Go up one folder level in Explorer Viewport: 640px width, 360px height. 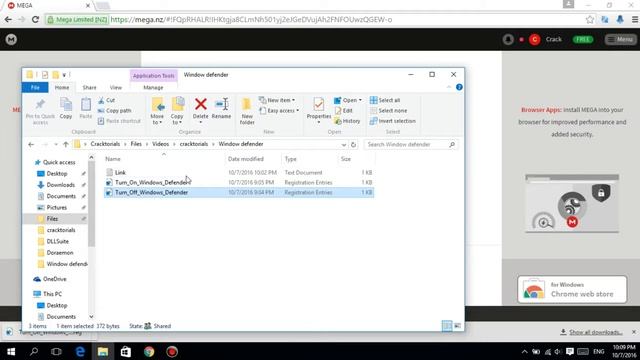(66, 144)
